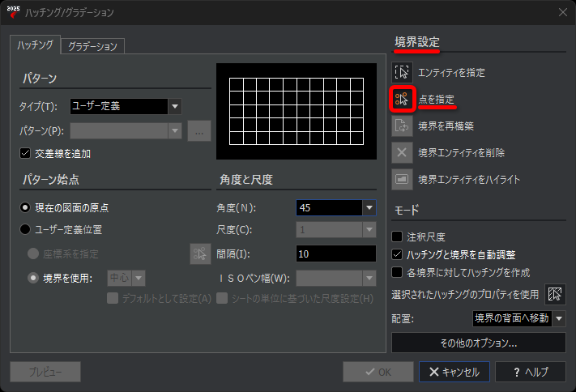The width and height of the screenshot is (576, 392).
Task: Tick デフォルトとして設定(A) checkbox
Action: 113,298
